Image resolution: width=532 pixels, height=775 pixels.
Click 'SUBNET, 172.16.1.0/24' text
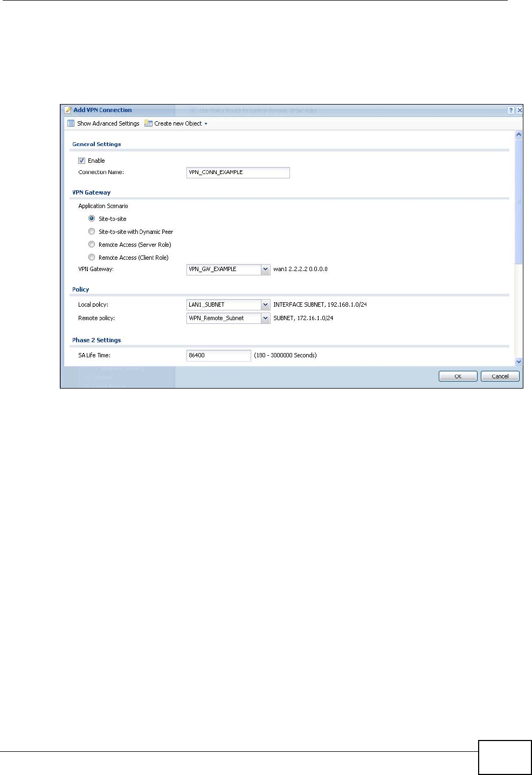[303, 318]
